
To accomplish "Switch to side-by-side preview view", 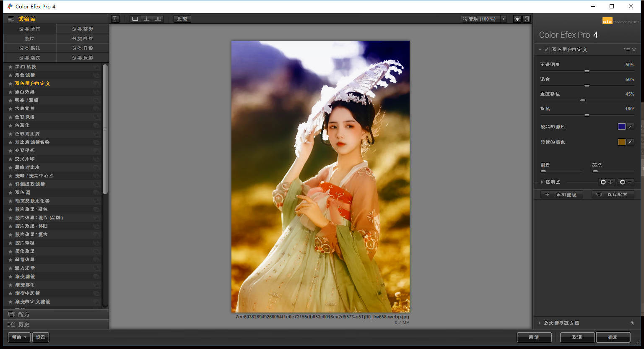I will (158, 19).
